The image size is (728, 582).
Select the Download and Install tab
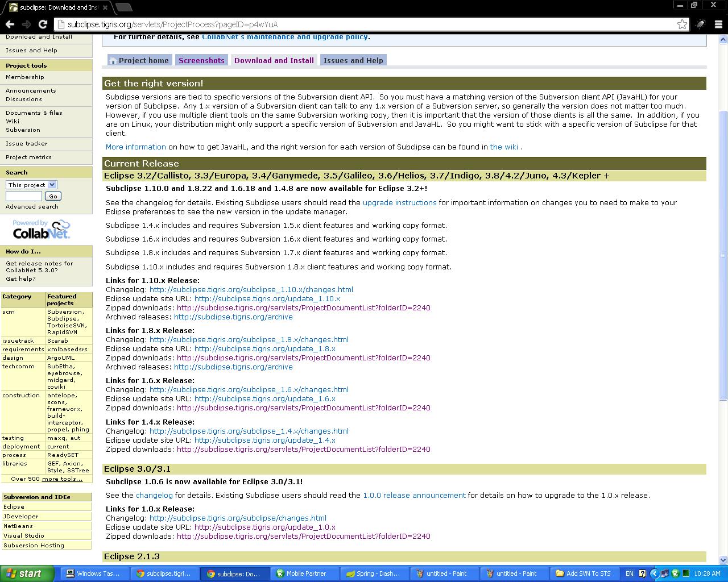274,60
